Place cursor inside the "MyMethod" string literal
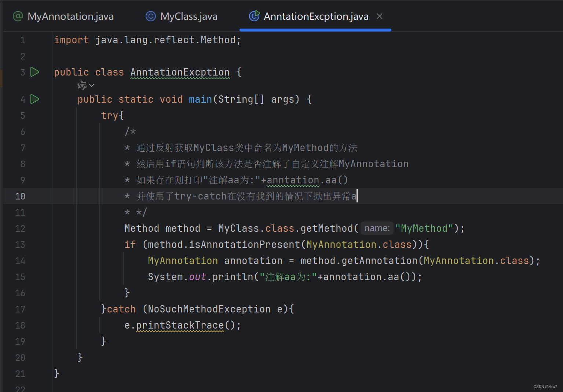Screen dimensions: 563x392 coord(424,228)
